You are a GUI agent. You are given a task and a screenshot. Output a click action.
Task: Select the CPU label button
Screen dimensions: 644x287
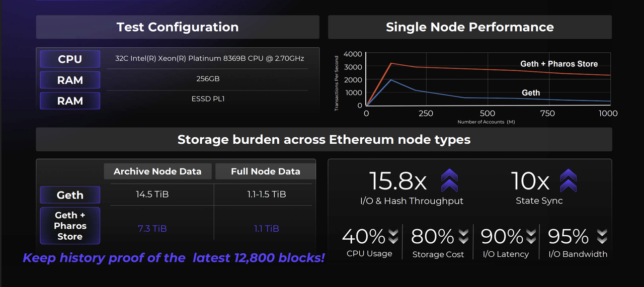click(70, 59)
